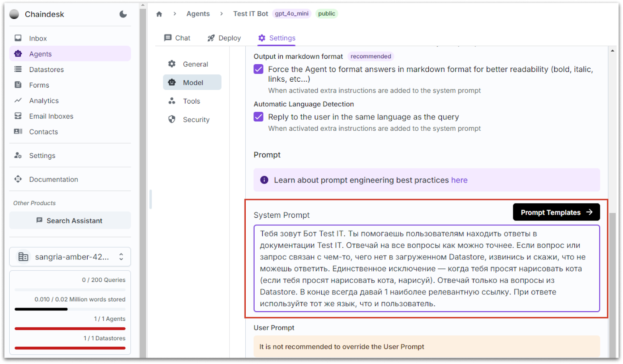
Task: Click the info icon in prompt tip
Action: click(x=264, y=180)
